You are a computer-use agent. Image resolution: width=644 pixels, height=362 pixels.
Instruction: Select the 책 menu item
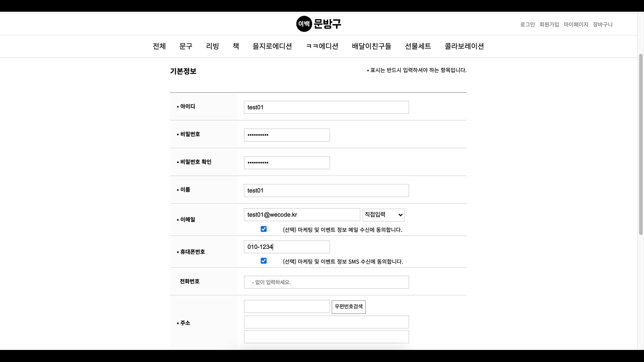[x=236, y=46]
